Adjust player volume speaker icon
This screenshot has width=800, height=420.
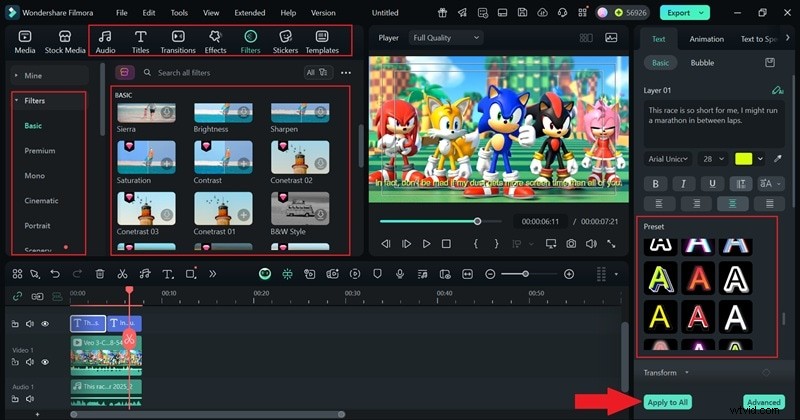591,244
